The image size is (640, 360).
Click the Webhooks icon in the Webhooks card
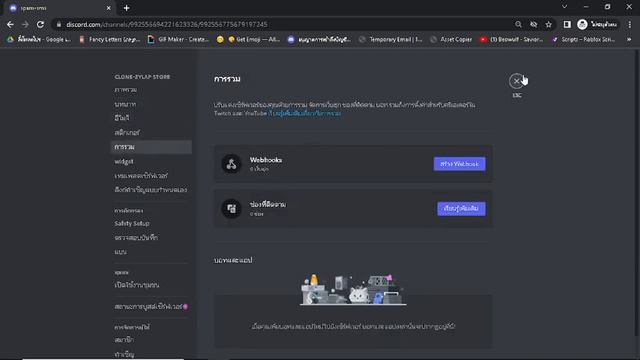[231, 164]
